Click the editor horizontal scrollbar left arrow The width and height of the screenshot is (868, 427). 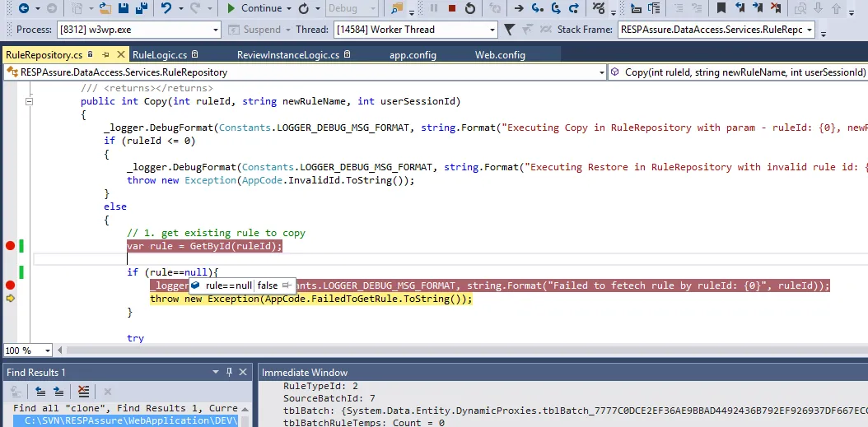(x=60, y=350)
